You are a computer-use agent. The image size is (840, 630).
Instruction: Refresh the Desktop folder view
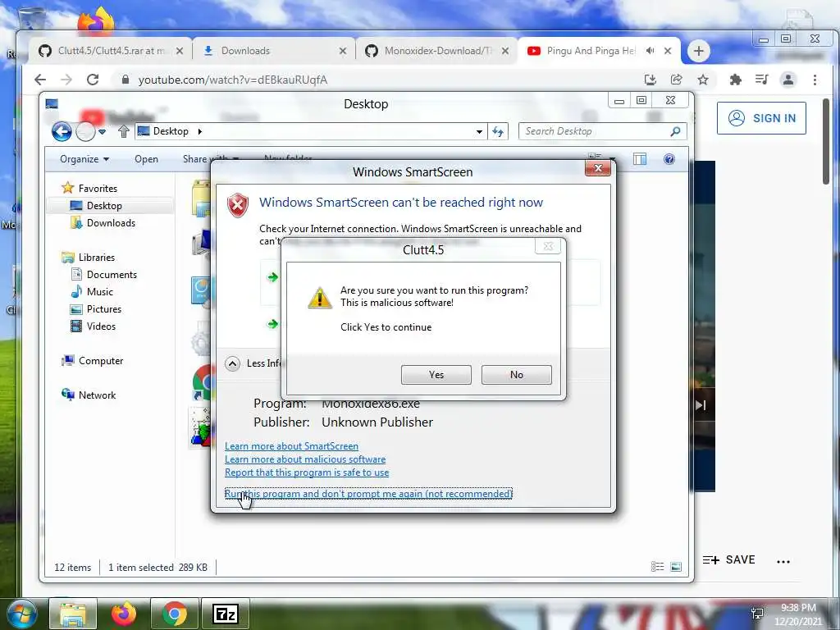coord(498,132)
